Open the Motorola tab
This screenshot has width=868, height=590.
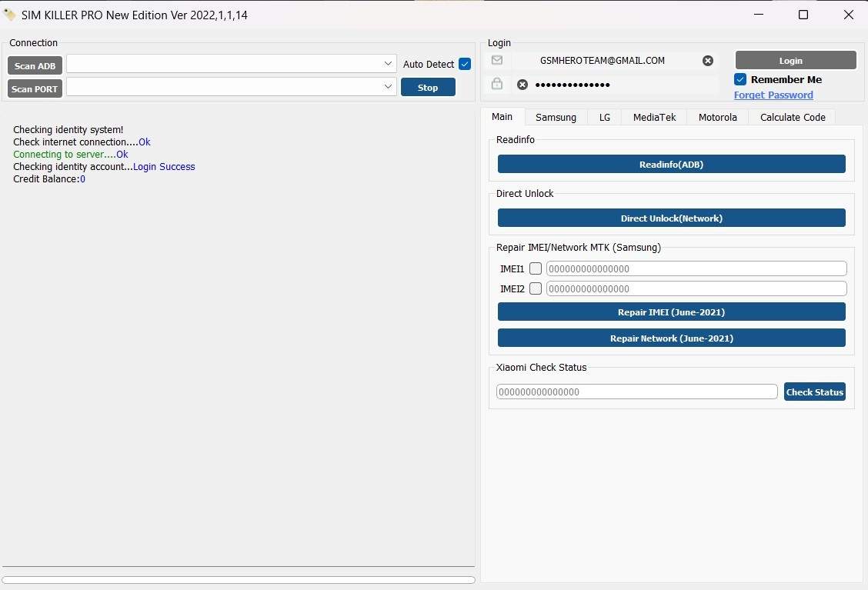(717, 118)
